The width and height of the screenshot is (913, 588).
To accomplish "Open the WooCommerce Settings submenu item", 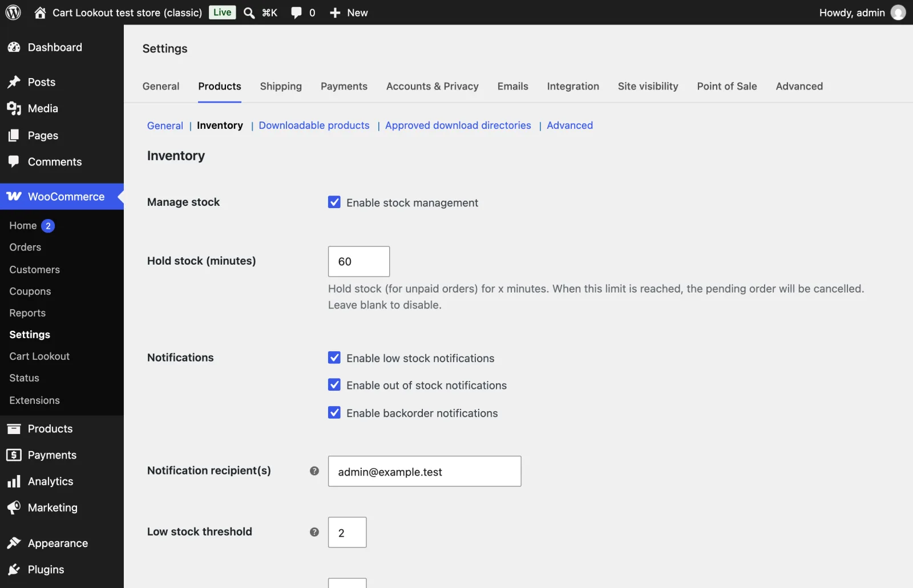I will click(x=30, y=335).
